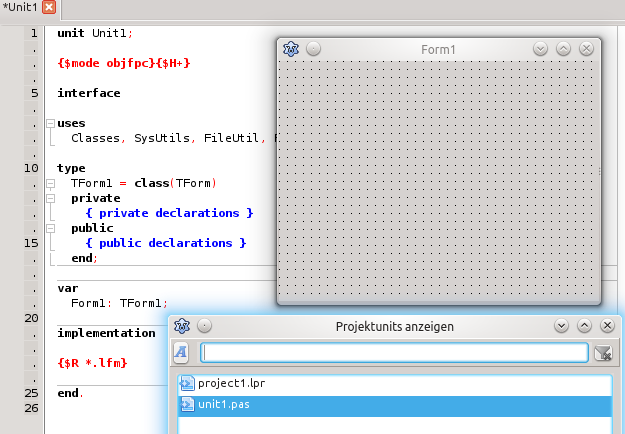The image size is (625, 434).
Task: Maximize the Form1 designer window
Action: (x=563, y=48)
